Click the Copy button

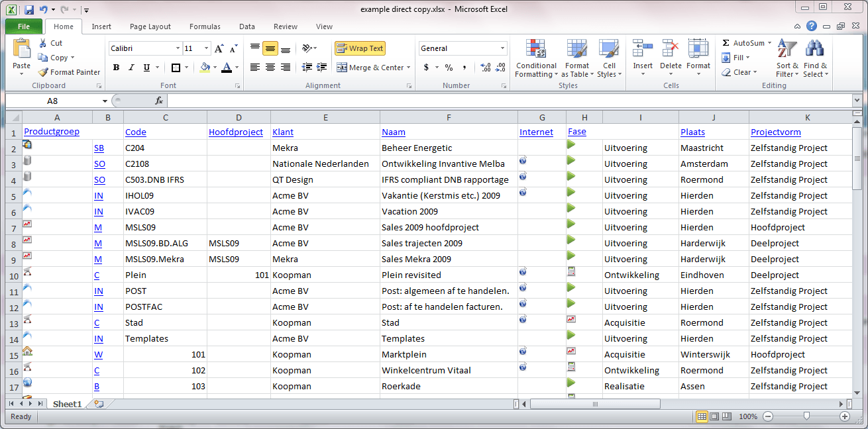[x=56, y=58]
